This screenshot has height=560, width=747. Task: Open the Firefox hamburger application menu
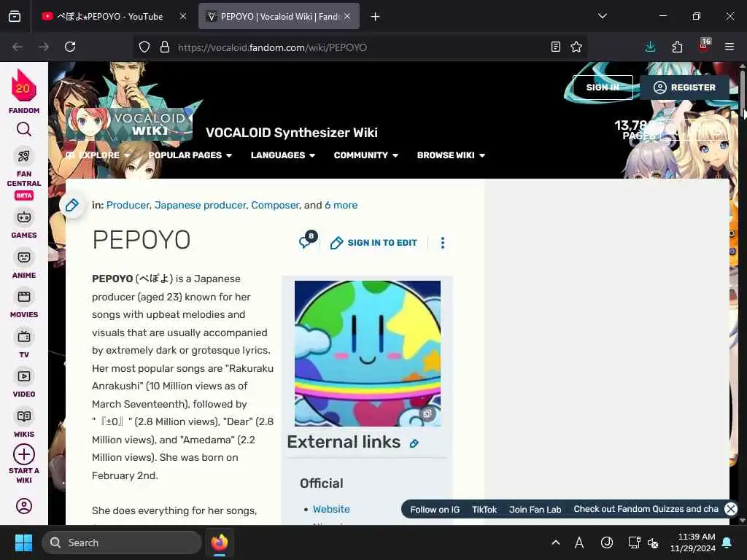729,47
